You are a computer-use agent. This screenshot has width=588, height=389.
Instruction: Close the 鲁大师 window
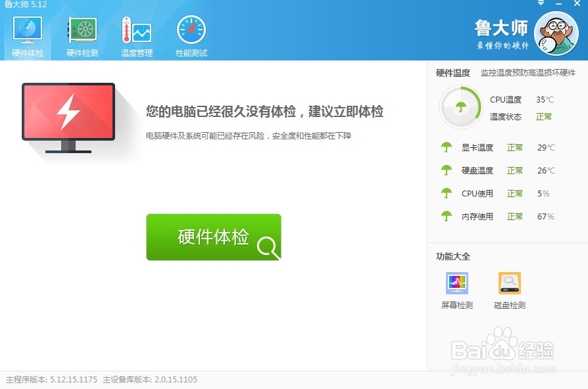(x=577, y=3)
